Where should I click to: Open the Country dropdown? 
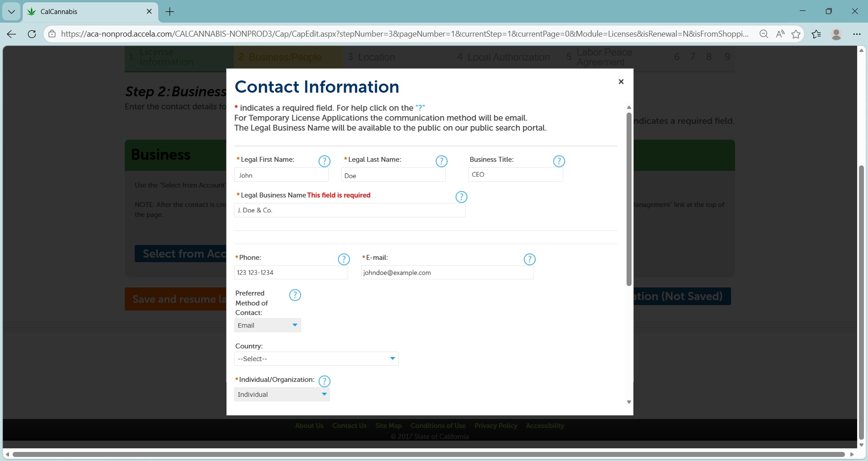(x=316, y=359)
